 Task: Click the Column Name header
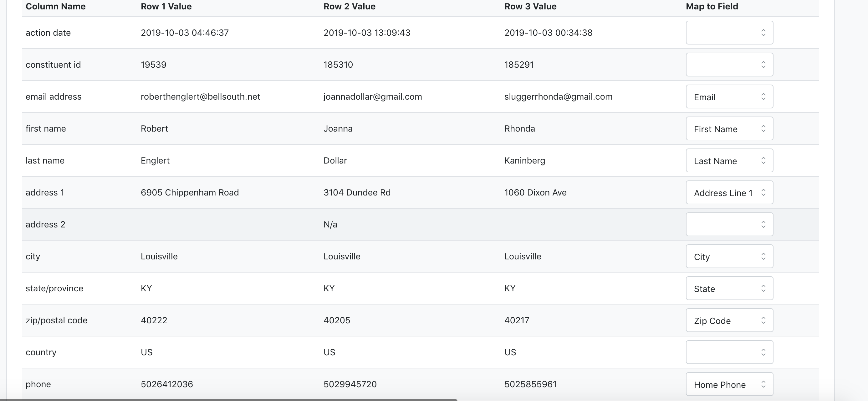56,6
